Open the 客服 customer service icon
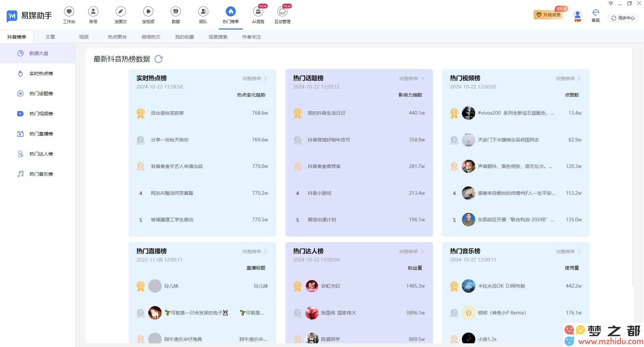Viewport: 644px width, 347px height. (x=596, y=16)
